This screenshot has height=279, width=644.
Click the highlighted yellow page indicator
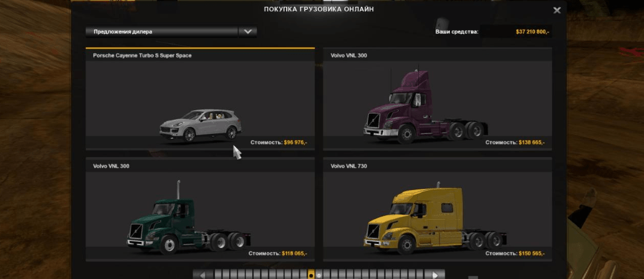coord(311,275)
